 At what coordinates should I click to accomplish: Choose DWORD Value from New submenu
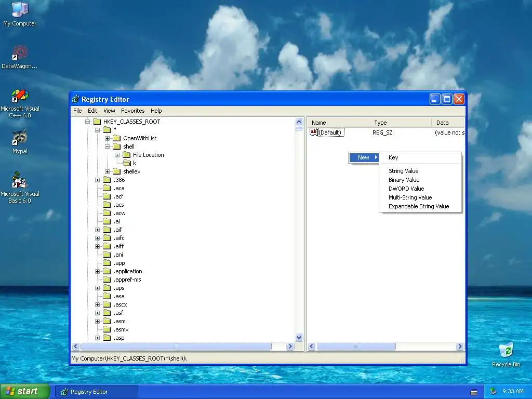420,189
